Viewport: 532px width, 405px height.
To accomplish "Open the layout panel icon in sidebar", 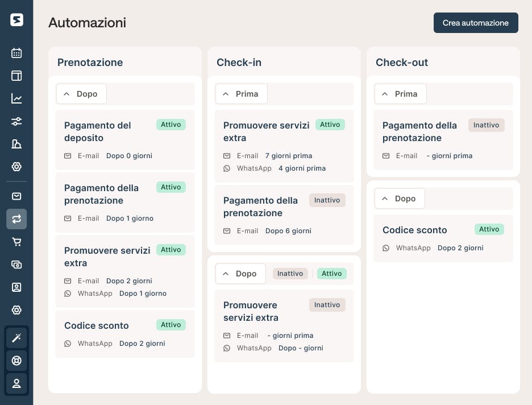I will pyautogui.click(x=16, y=76).
